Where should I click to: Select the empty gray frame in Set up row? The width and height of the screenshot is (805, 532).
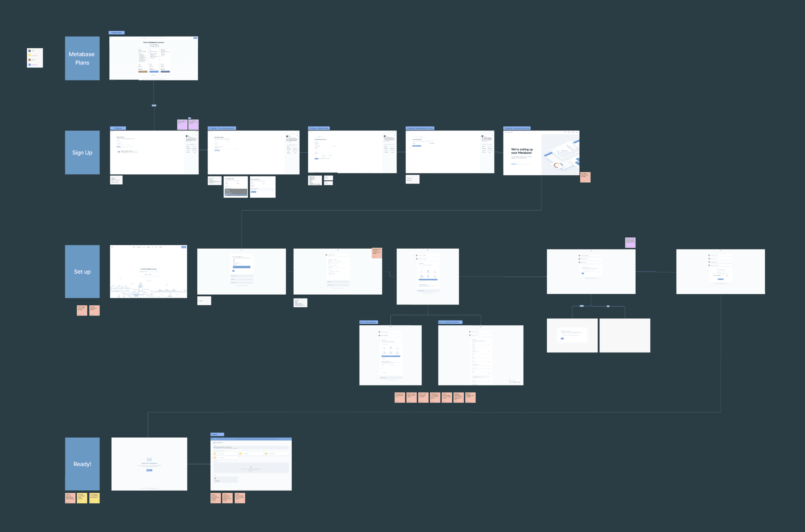pyautogui.click(x=625, y=336)
